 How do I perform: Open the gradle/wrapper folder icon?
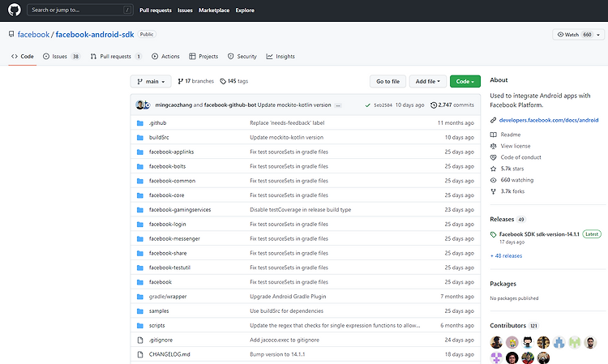point(140,297)
